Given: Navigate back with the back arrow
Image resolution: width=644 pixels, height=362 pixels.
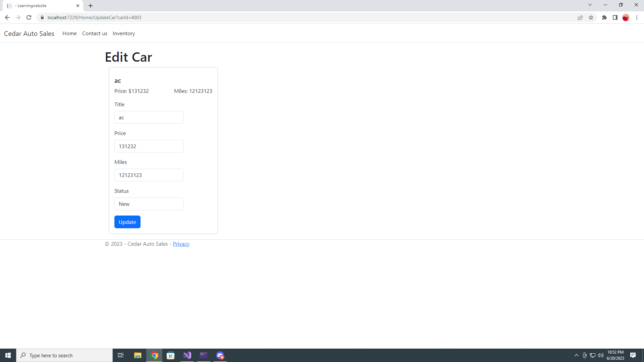Looking at the screenshot, I should pos(7,17).
